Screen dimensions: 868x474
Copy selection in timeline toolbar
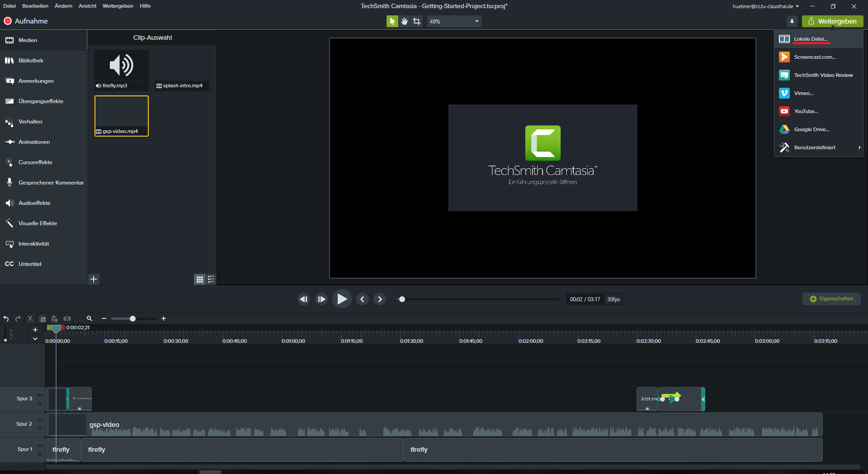42,319
